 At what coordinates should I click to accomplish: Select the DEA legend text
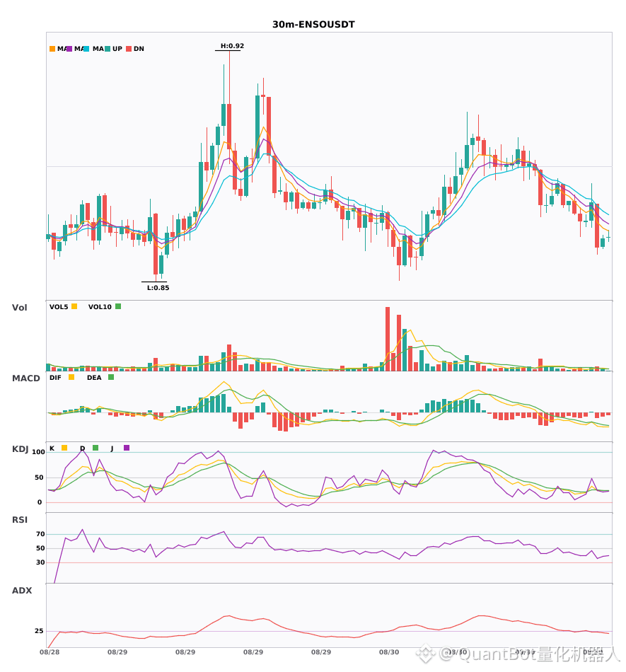[x=94, y=378]
